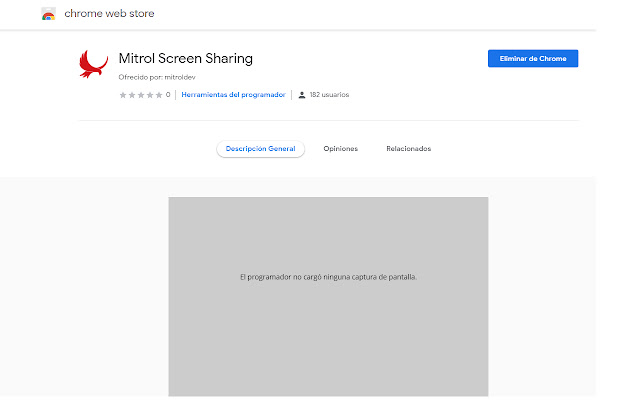Click the five-star rating row
Screen dimensions: 640x400
[x=141, y=95]
